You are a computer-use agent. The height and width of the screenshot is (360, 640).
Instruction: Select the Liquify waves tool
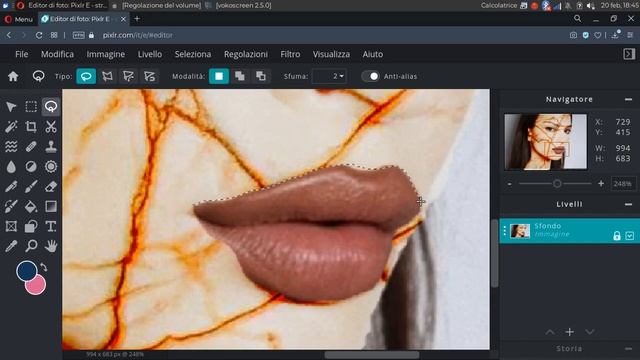tap(11, 147)
